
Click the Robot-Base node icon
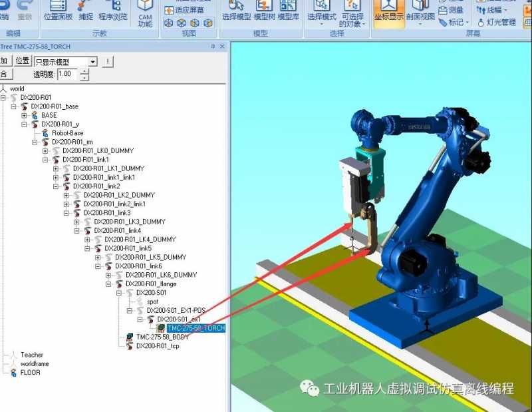pyautogui.click(x=45, y=133)
